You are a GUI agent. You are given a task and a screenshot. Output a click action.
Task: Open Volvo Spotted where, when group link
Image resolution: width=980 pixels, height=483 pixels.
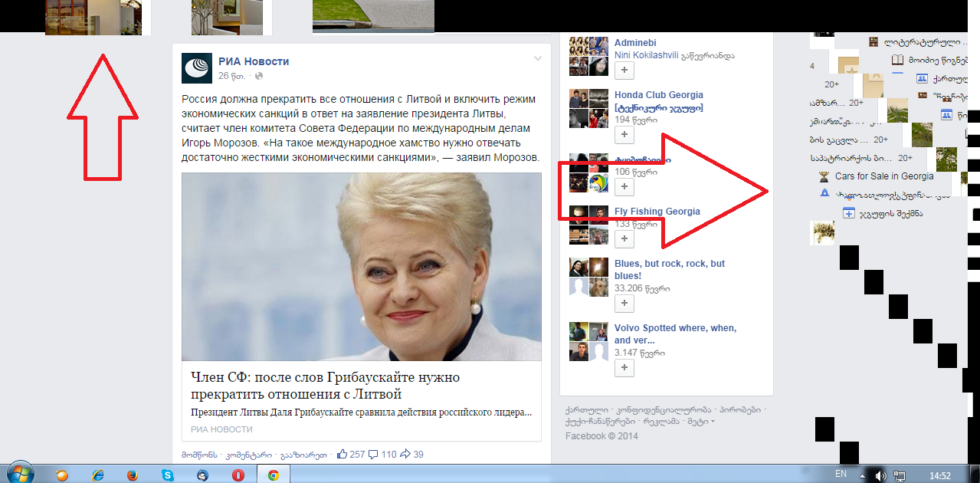(x=675, y=333)
